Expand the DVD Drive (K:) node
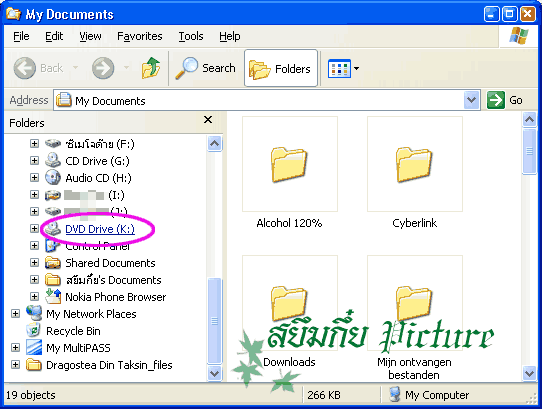542x409 pixels. point(34,229)
